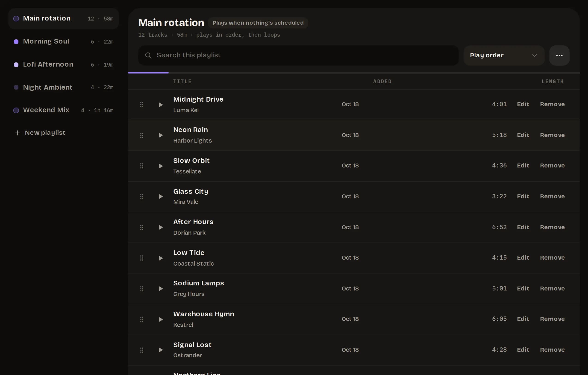Create a New playlist
The height and width of the screenshot is (375, 588).
click(x=40, y=133)
